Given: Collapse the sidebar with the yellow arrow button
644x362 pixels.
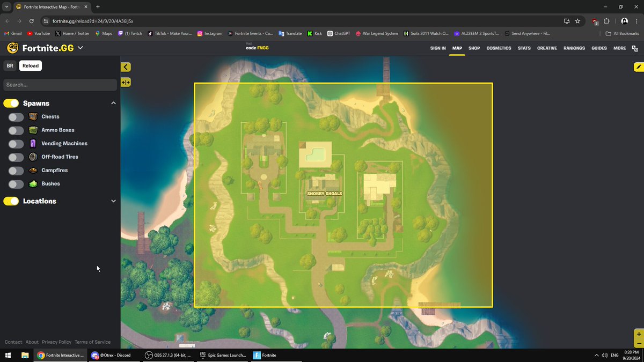Looking at the screenshot, I should click(126, 67).
